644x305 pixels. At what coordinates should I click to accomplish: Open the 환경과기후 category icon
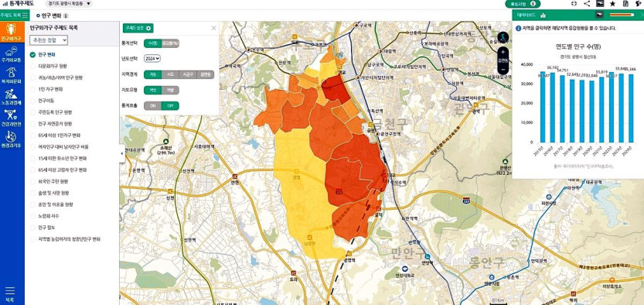12,140
